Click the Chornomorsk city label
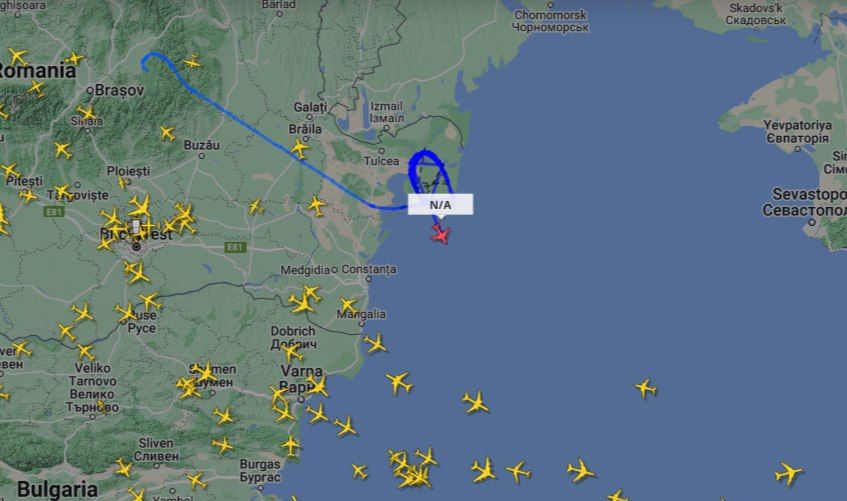Image resolution: width=847 pixels, height=501 pixels. [550, 21]
